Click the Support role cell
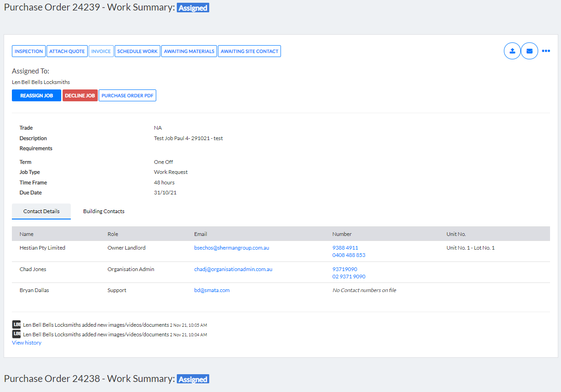This screenshot has height=392, width=561. [x=117, y=290]
